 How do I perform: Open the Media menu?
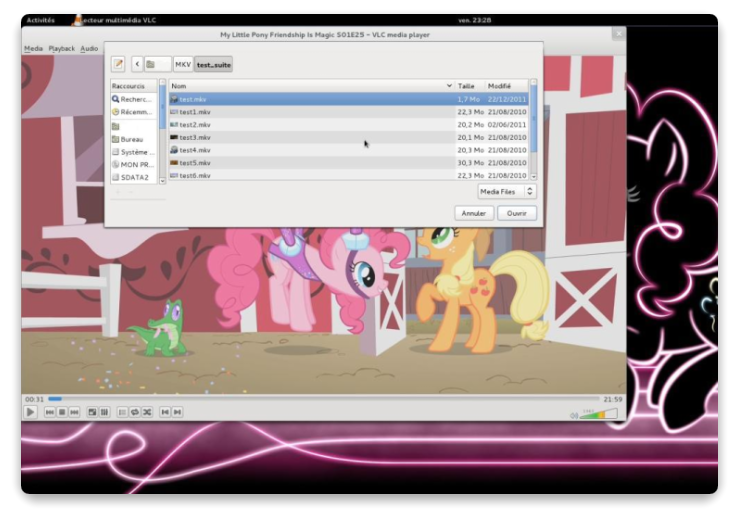(33, 49)
